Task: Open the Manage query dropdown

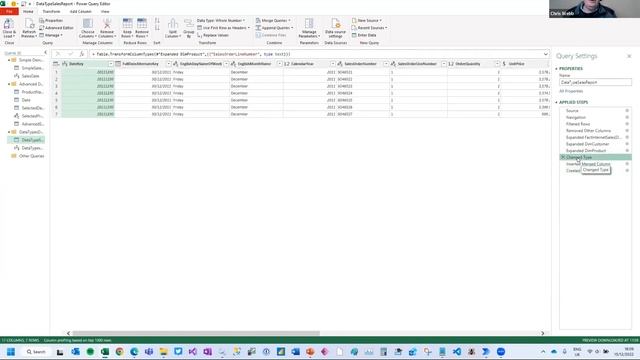Action: 51,35
